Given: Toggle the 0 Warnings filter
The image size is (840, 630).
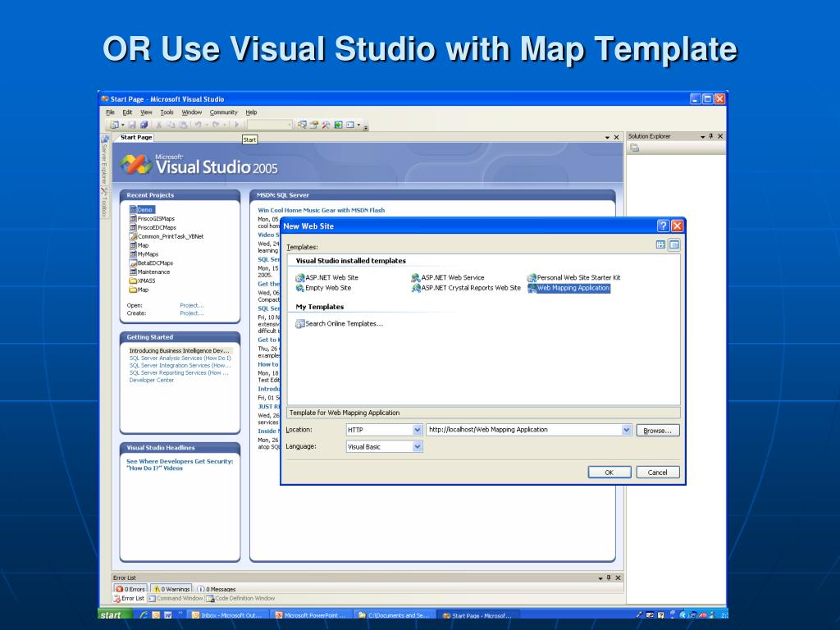Looking at the screenshot, I should coord(171,589).
